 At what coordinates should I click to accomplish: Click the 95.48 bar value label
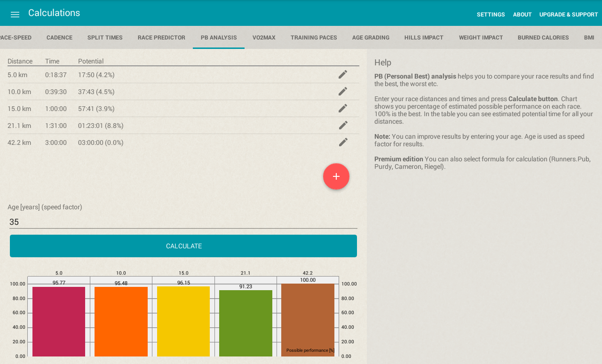tap(121, 284)
